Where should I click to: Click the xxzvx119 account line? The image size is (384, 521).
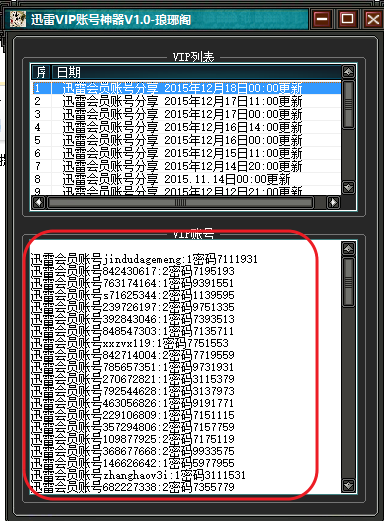click(x=130, y=343)
